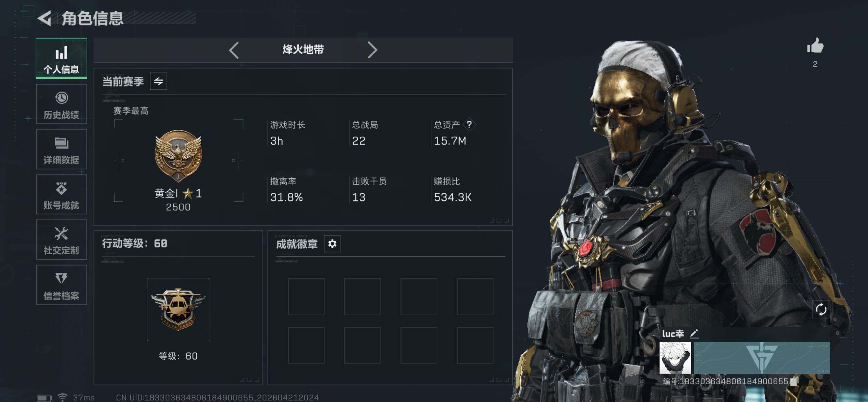Switch to next game mode with right chevron
The width and height of the screenshot is (868, 402).
[x=372, y=50]
